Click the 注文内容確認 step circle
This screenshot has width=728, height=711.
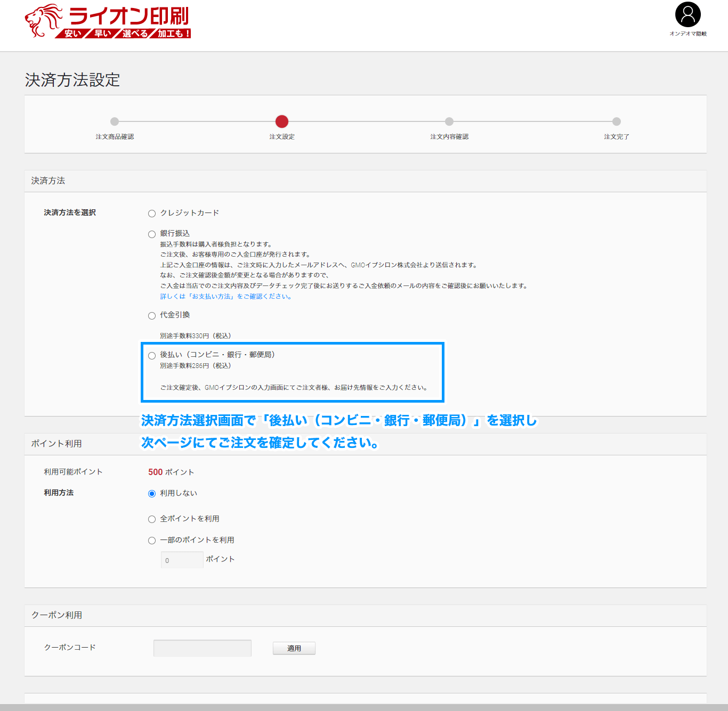click(449, 121)
